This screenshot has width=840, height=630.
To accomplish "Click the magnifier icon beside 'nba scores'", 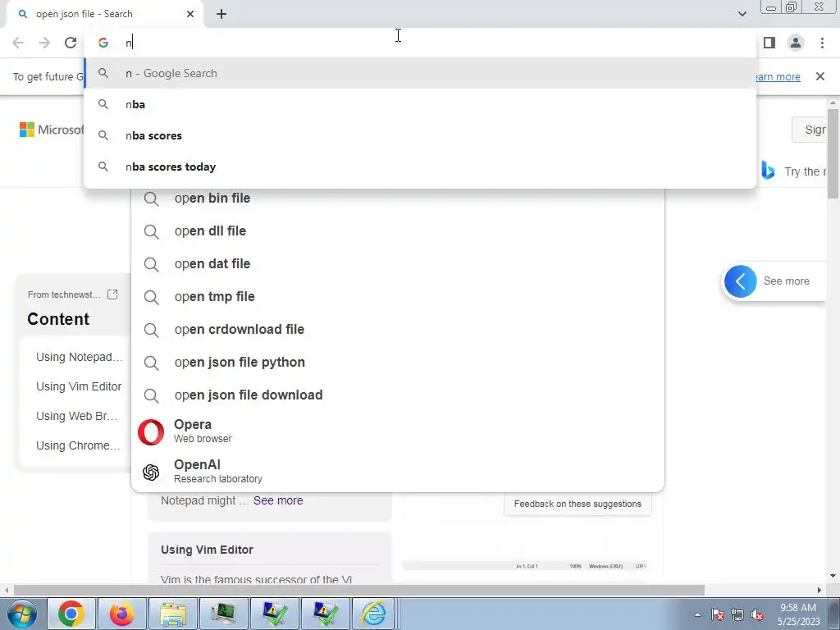I will (103, 135).
